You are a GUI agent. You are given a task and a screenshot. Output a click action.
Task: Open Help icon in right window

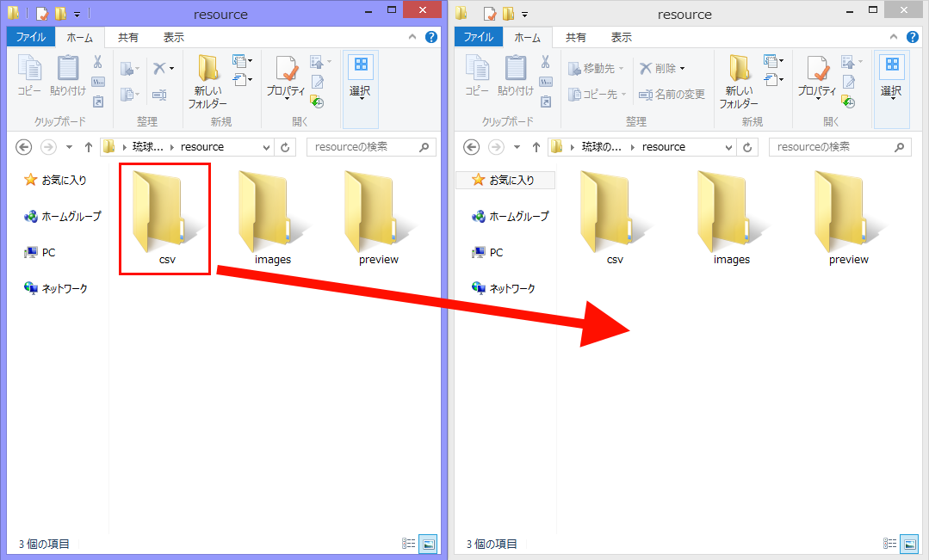[x=913, y=37]
